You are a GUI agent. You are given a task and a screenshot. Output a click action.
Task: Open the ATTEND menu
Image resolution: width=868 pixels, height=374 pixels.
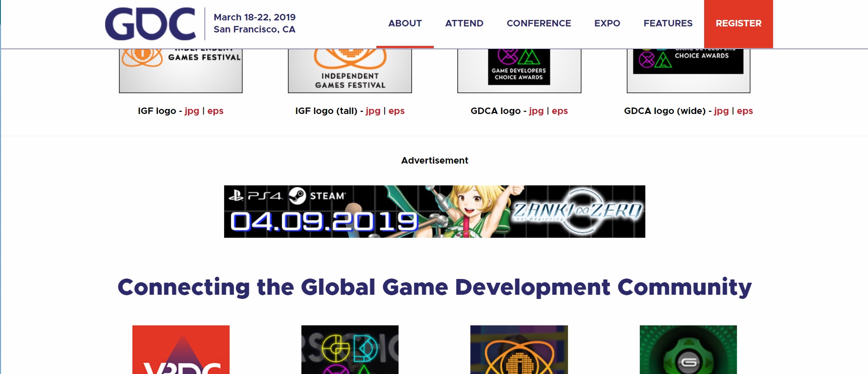pos(464,23)
